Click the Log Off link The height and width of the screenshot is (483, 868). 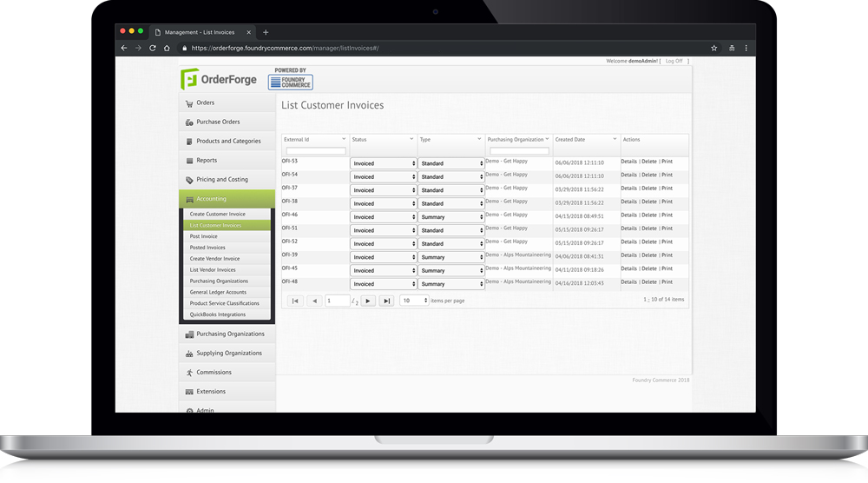coord(674,61)
